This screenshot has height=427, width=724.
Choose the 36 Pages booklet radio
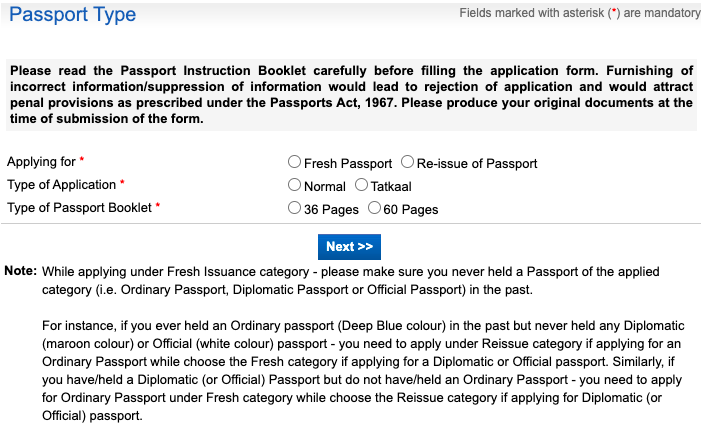click(x=294, y=208)
